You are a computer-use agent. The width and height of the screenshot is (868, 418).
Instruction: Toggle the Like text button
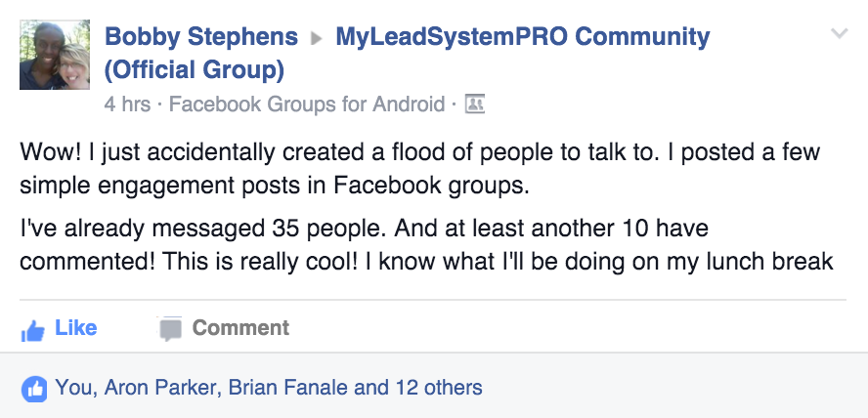tap(76, 328)
